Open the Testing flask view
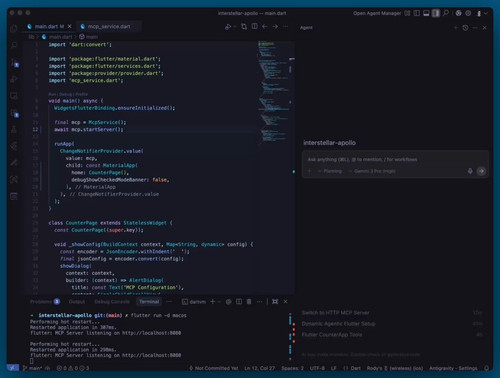The height and width of the screenshot is (378, 500). [14, 130]
